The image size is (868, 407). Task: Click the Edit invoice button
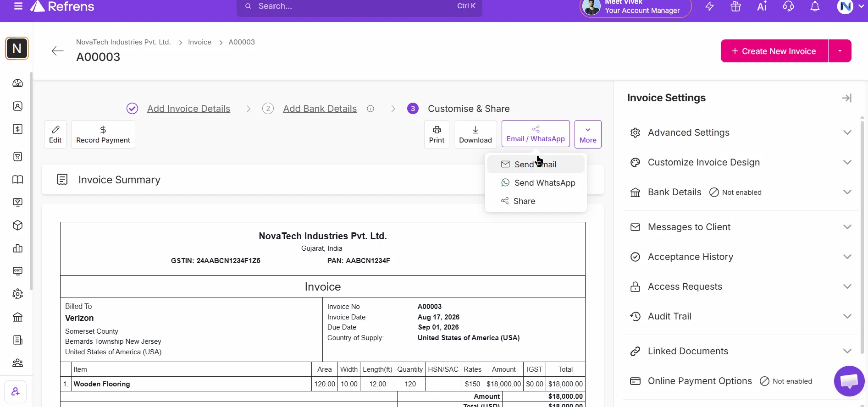click(55, 134)
